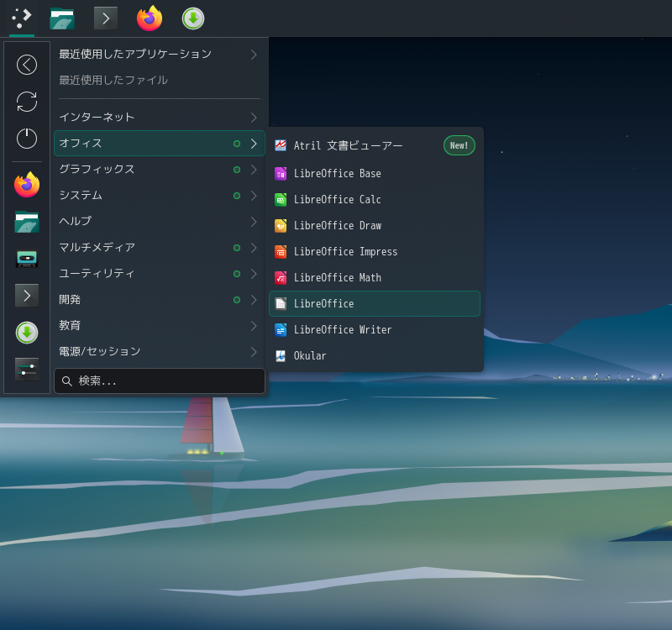Screen dimensions: 672x630
Task: Click the ヘルプ label text
Action: coord(76,221)
